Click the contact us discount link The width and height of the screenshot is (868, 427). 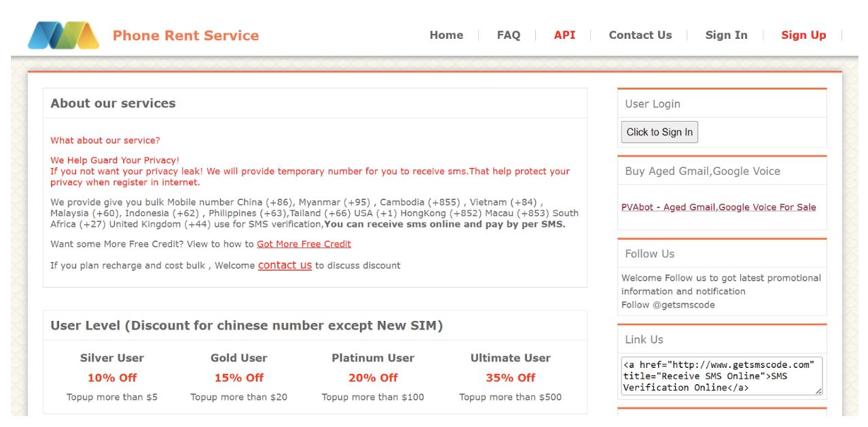(x=285, y=265)
